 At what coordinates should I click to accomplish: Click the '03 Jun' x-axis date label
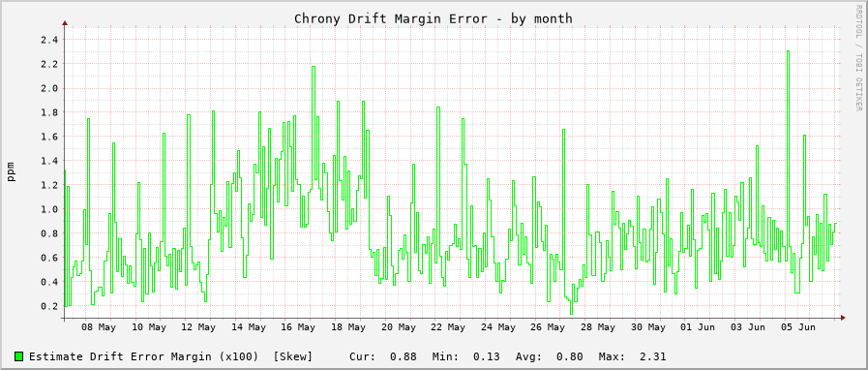748,328
